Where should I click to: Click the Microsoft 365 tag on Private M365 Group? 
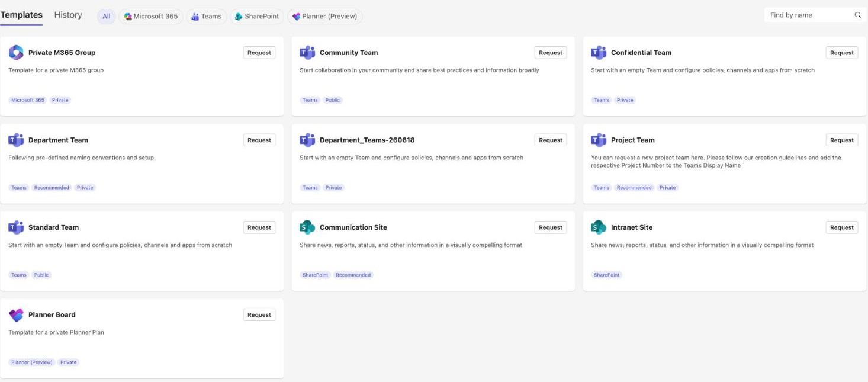[x=28, y=100]
